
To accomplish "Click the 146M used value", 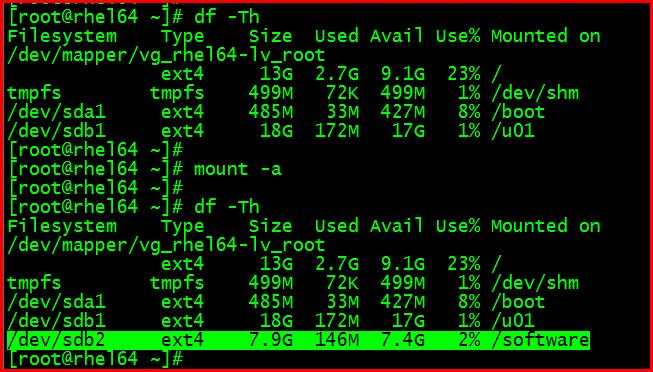I will pyautogui.click(x=336, y=340).
